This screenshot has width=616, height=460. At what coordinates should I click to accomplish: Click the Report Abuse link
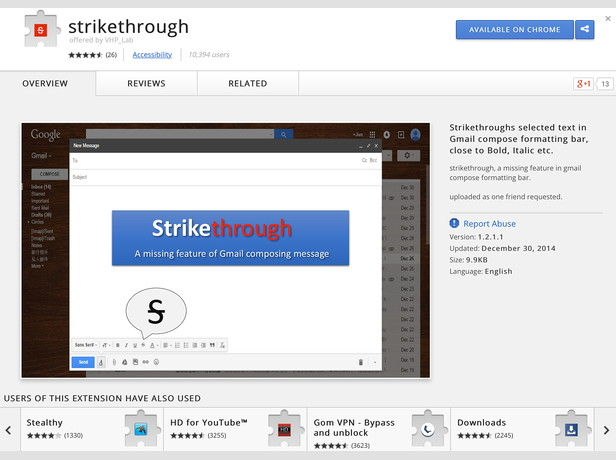click(490, 224)
